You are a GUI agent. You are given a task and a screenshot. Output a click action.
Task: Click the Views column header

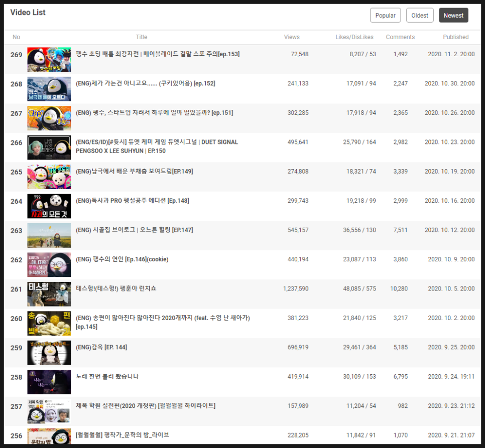tap(292, 37)
